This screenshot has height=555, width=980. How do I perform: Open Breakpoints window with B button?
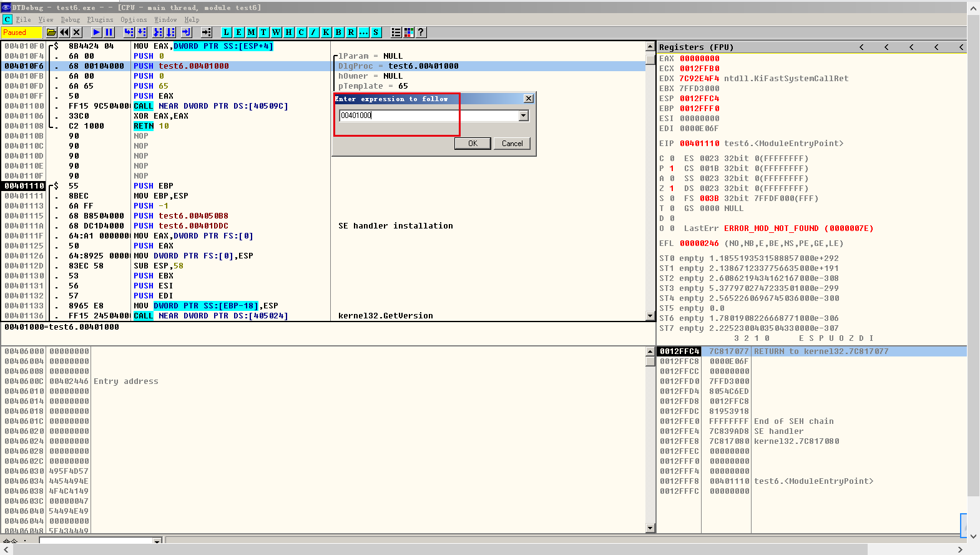click(x=338, y=32)
